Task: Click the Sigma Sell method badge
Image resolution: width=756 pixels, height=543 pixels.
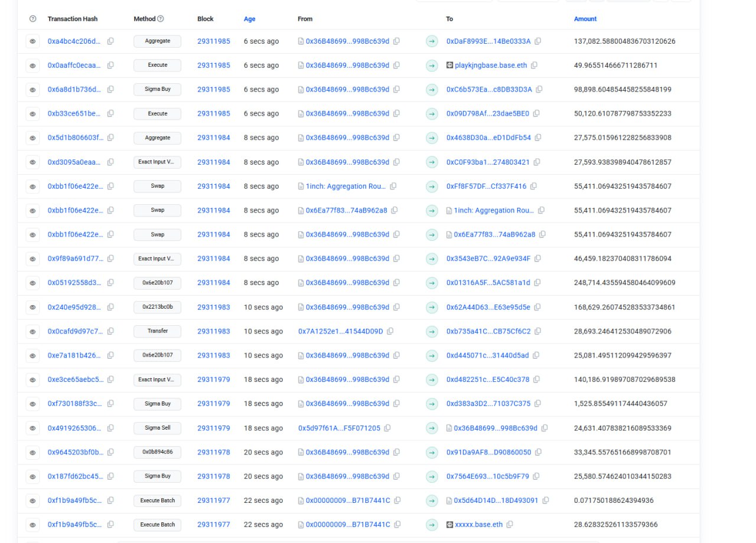Action: coord(157,428)
